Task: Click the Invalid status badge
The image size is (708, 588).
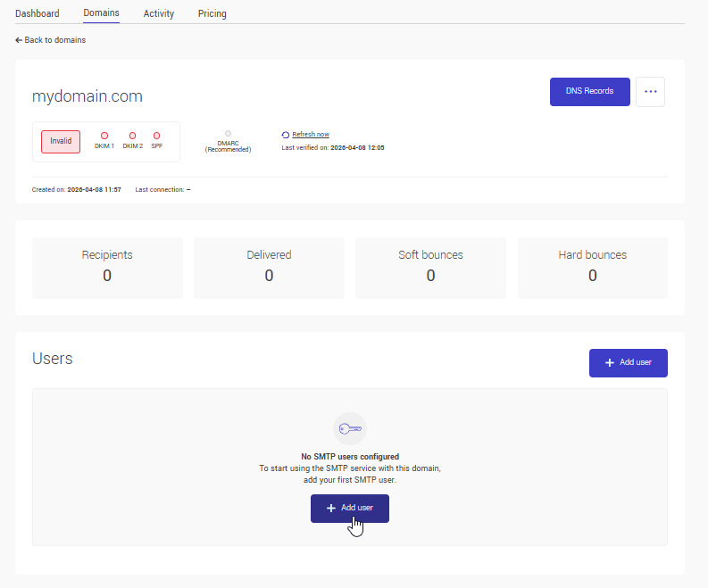Action: coord(61,141)
